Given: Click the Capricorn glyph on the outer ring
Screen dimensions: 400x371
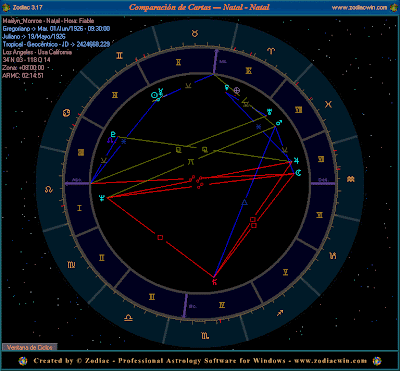Looking at the screenshot, I should tap(332, 256).
